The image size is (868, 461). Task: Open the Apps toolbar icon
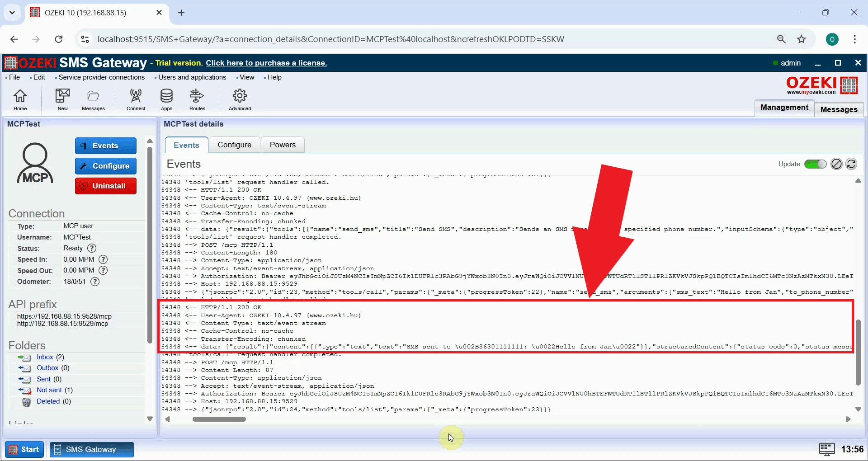(166, 100)
